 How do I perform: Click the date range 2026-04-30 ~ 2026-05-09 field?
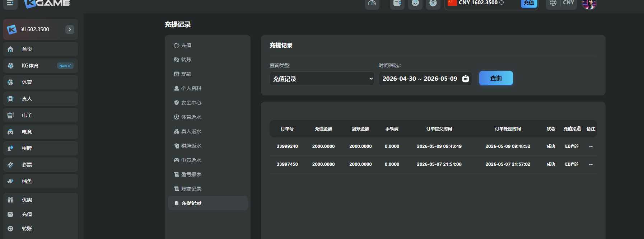coord(425,79)
